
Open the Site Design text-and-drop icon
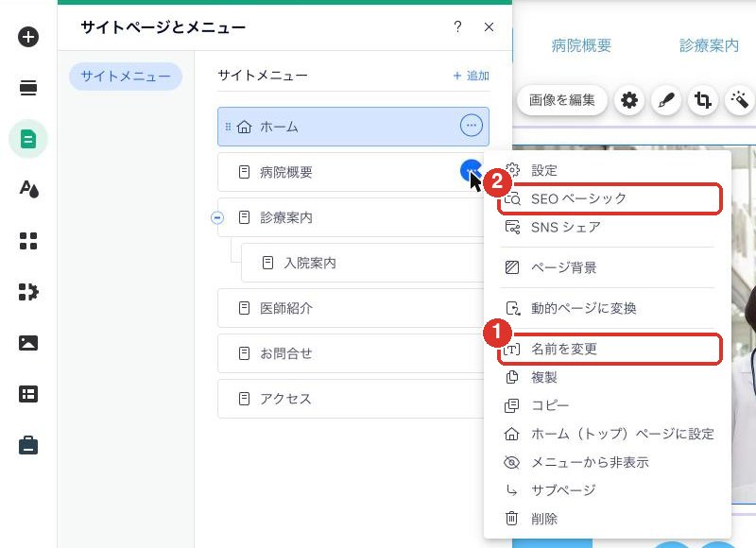pos(28,189)
